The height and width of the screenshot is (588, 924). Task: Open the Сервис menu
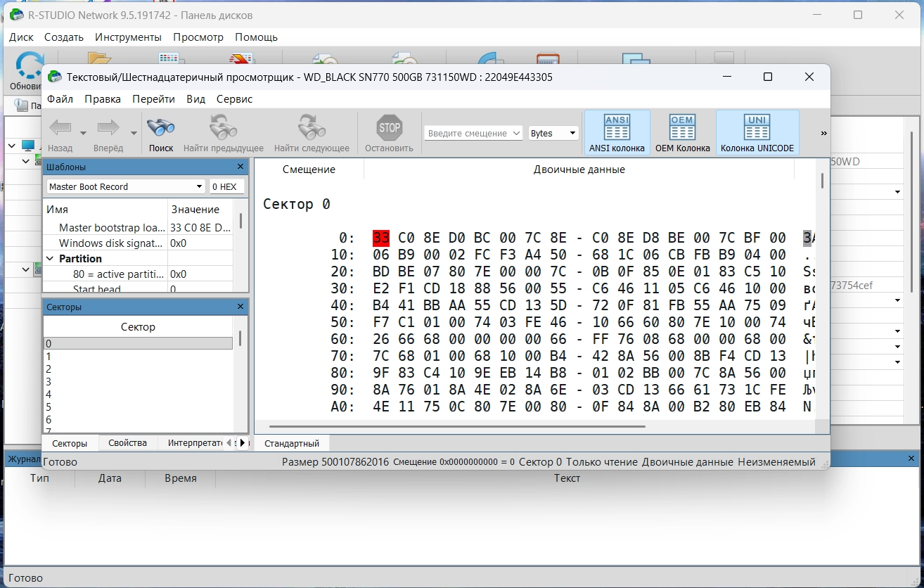tap(234, 99)
